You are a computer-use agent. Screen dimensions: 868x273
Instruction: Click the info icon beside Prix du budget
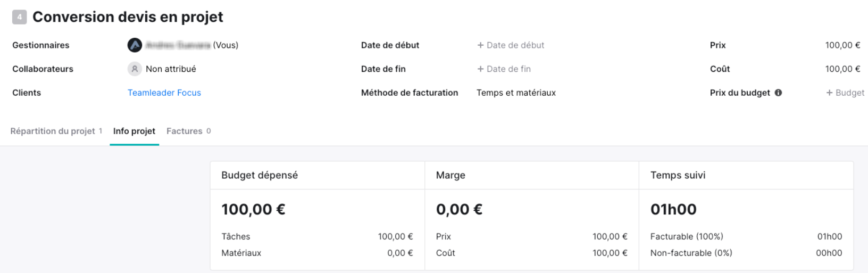pos(779,93)
